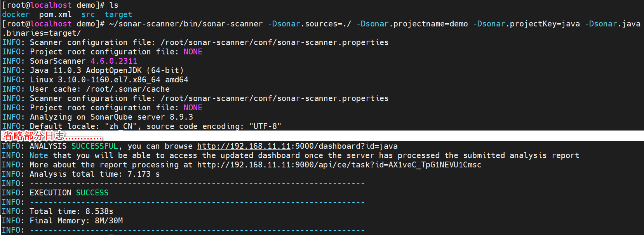This screenshot has width=644, height=235.
Task: Click the target directory in ls output
Action: [118, 14]
